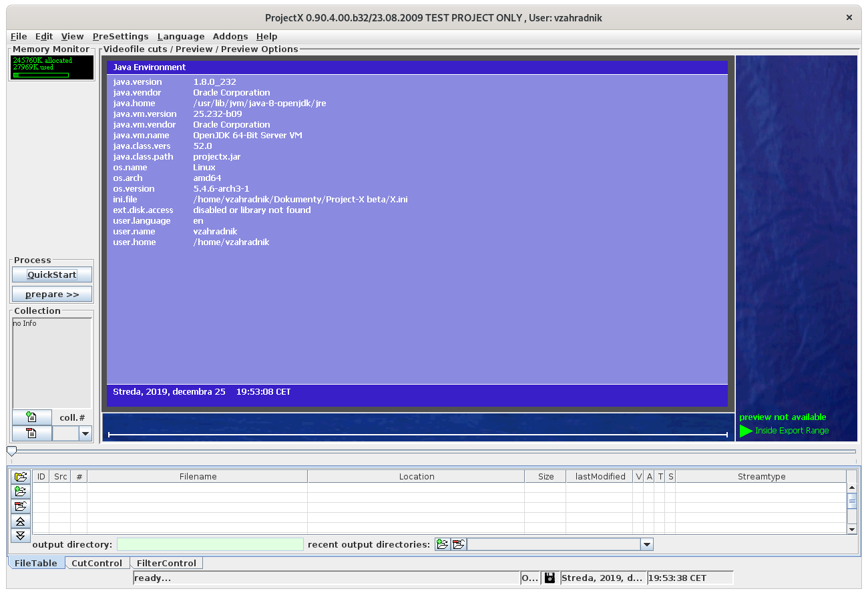This screenshot has width=868, height=595.
Task: Switch to the CutControl tab
Action: [97, 563]
